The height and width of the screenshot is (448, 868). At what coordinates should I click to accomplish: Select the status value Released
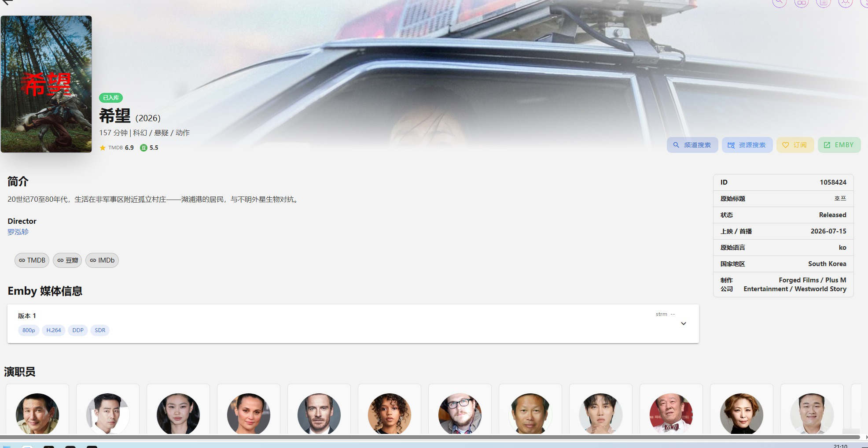(x=832, y=215)
